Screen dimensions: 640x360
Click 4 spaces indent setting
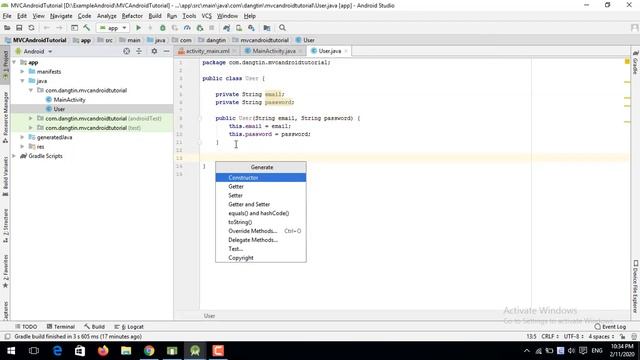[x=601, y=337]
